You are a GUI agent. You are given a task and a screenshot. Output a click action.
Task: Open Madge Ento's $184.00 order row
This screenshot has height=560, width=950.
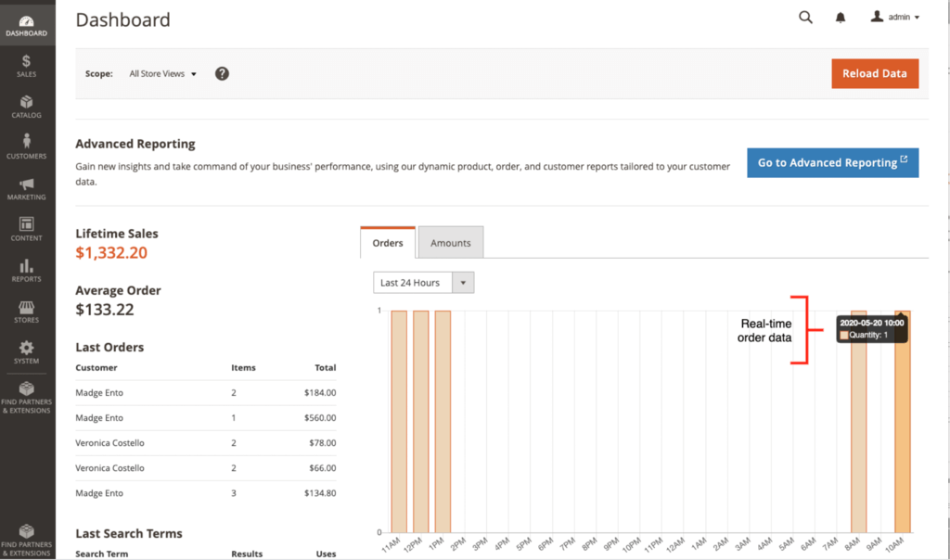(x=205, y=393)
